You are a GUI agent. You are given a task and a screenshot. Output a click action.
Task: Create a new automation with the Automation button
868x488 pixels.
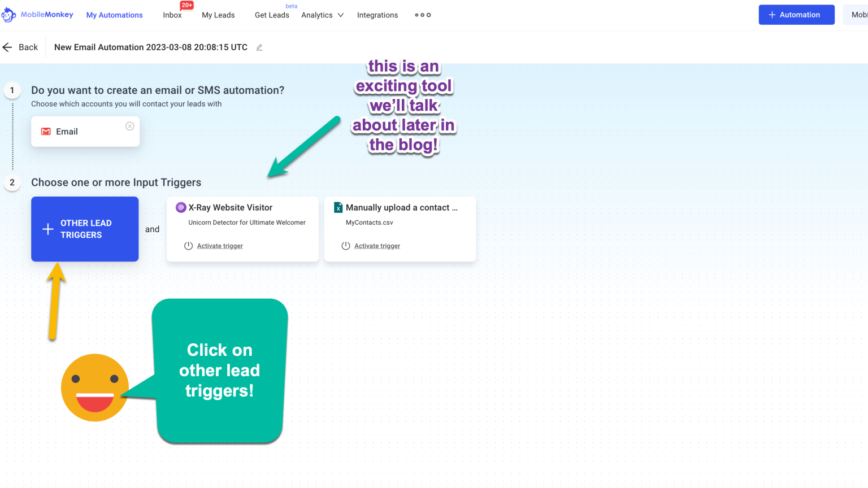point(796,15)
